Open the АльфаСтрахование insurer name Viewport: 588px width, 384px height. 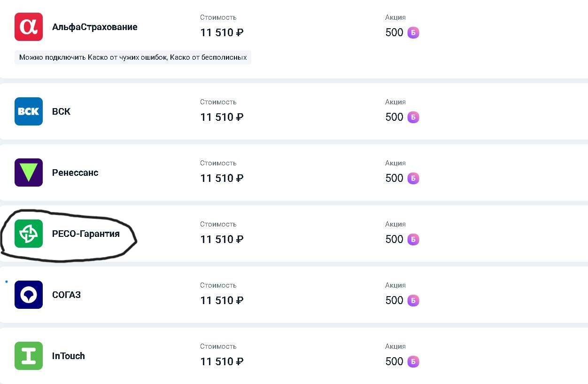coord(94,27)
